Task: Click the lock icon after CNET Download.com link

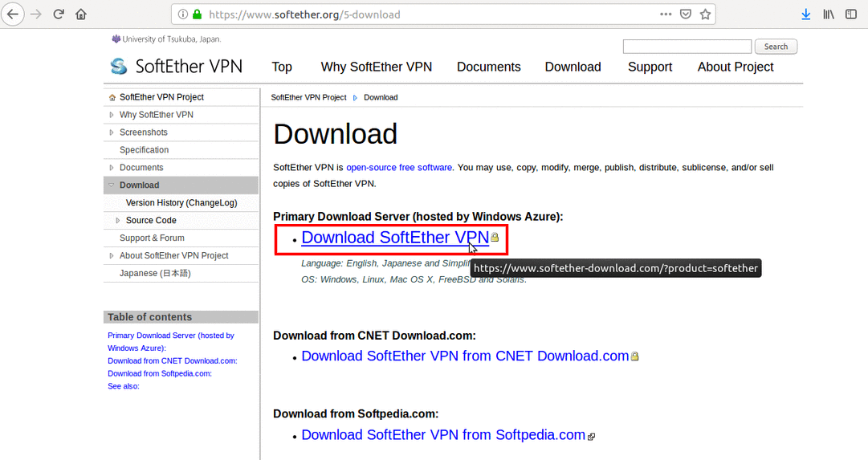Action: 634,356
